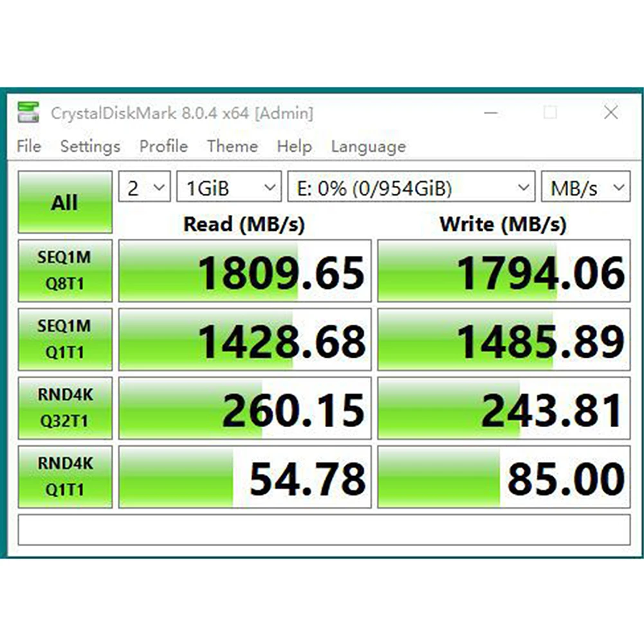Click the 54.78 RND4K Q1T1 read result
Screen dimensions: 644x644
244,477
